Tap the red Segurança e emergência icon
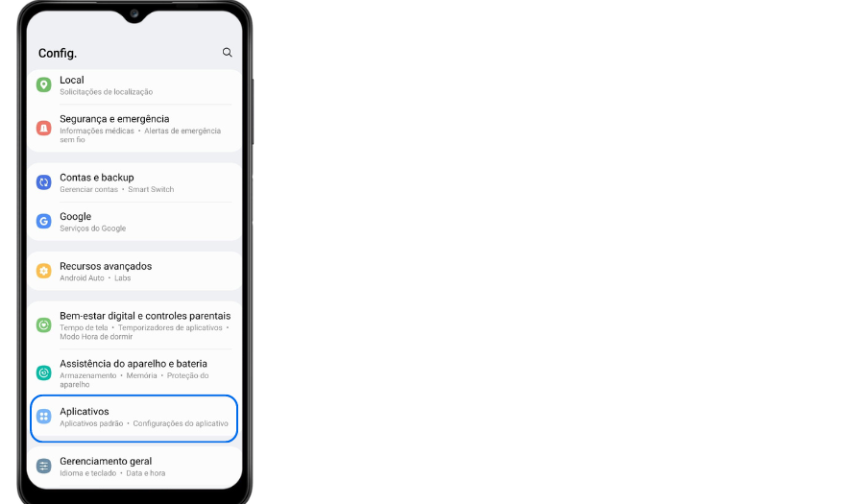Image resolution: width=850 pixels, height=504 pixels. pyautogui.click(x=44, y=128)
